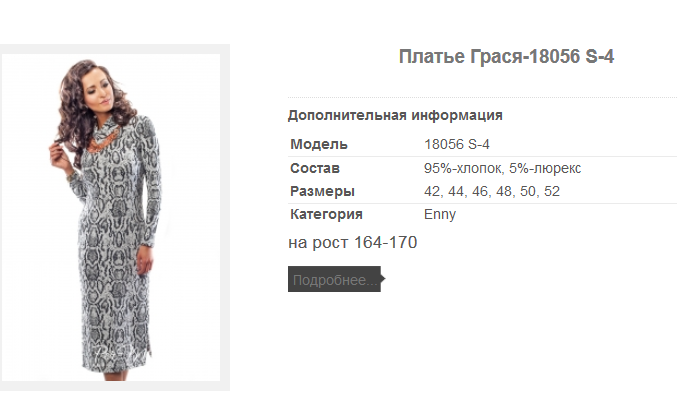Select the 95%-хлопок, 5%-люрекс composition text

pyautogui.click(x=502, y=168)
